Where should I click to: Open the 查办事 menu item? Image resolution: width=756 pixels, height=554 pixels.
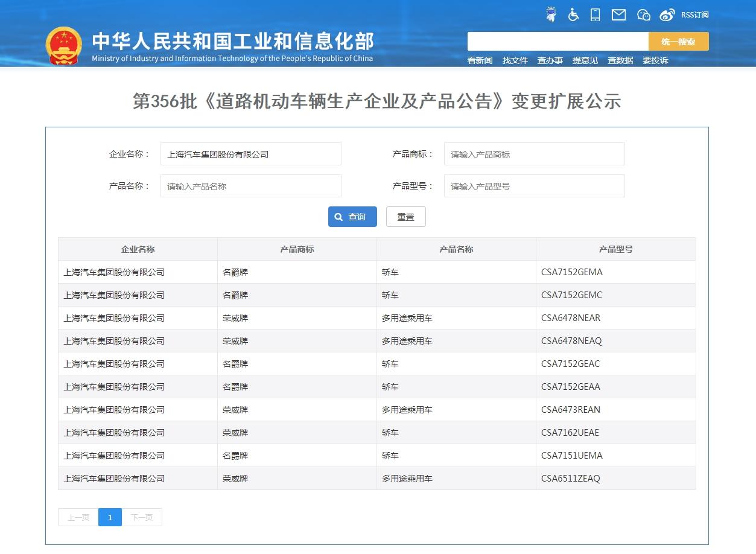550,60
